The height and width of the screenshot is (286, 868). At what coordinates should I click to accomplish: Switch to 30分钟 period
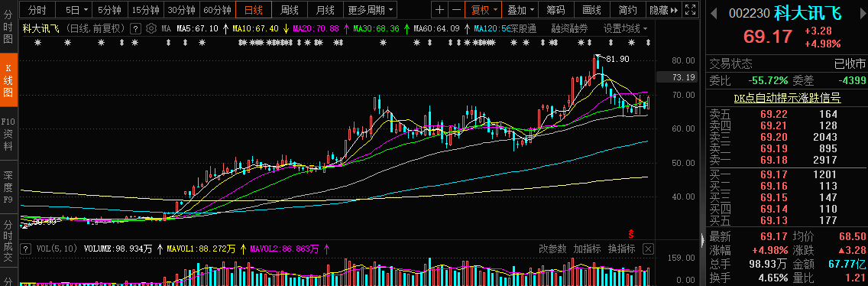pyautogui.click(x=182, y=9)
